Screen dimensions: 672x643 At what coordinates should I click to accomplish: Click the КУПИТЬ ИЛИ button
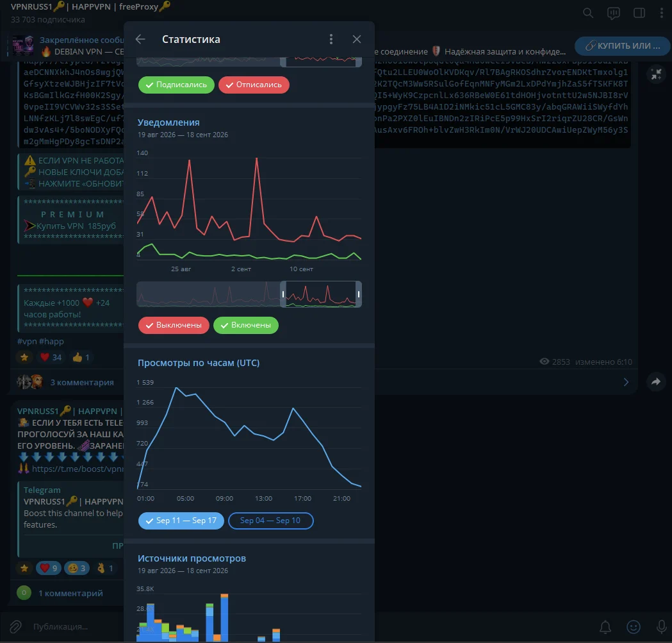point(622,46)
